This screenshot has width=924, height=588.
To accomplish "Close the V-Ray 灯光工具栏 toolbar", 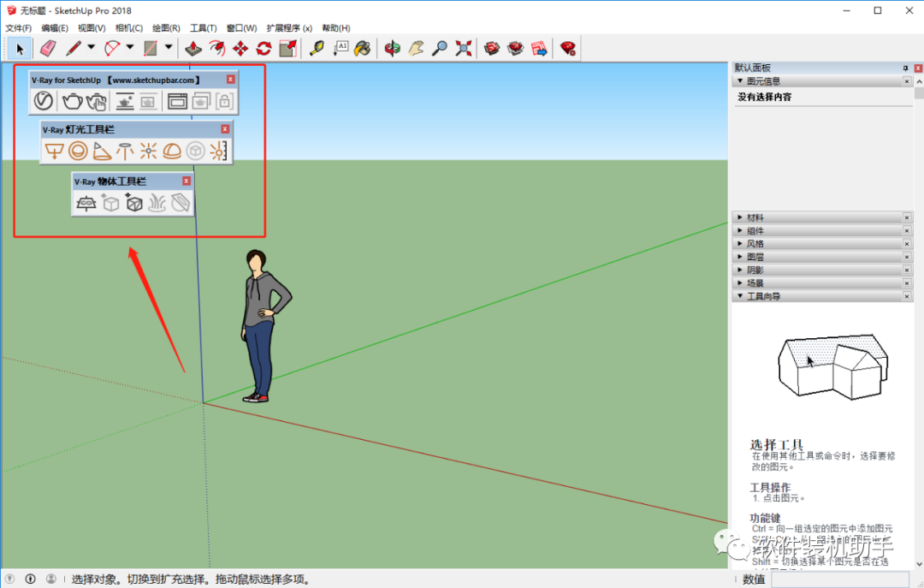I will (x=225, y=129).
